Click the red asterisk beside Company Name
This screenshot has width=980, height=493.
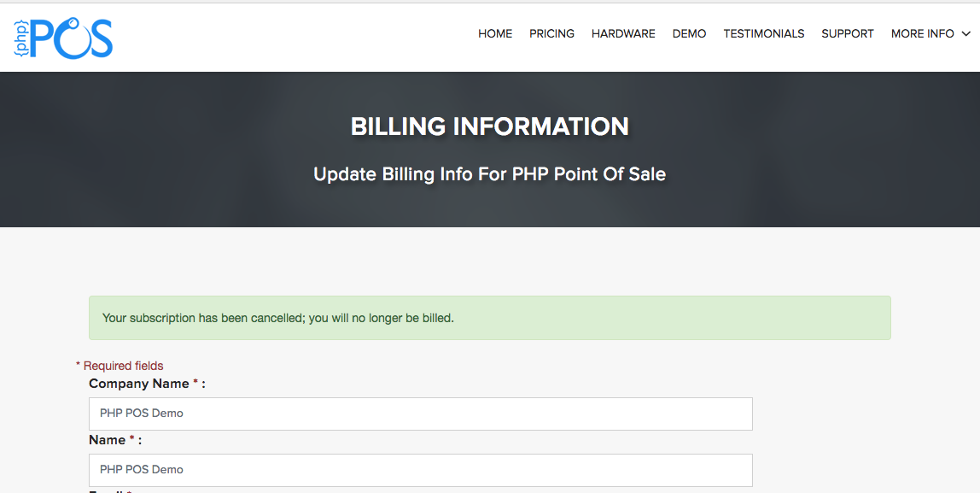195,383
